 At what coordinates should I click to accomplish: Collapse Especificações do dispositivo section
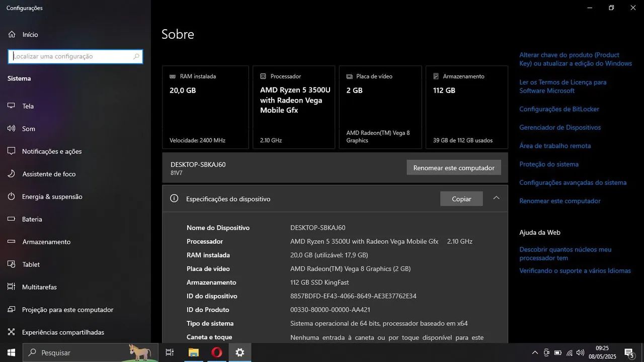point(496,198)
